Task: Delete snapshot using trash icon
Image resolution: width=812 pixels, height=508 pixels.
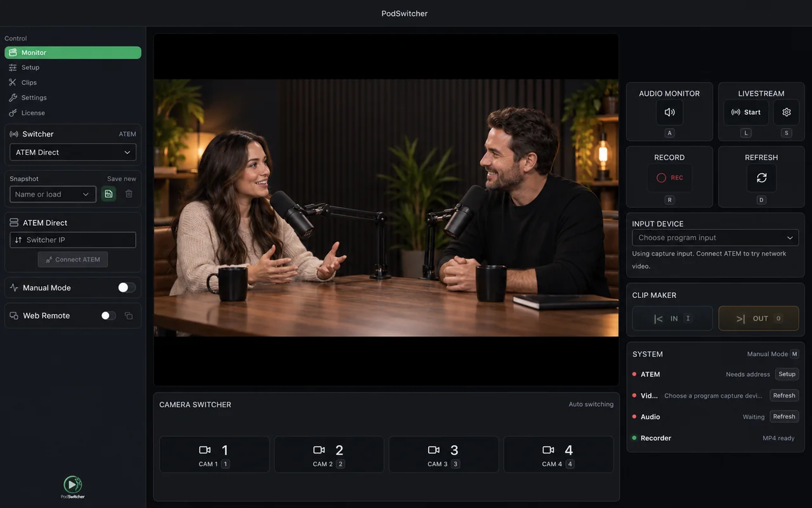Action: [129, 194]
